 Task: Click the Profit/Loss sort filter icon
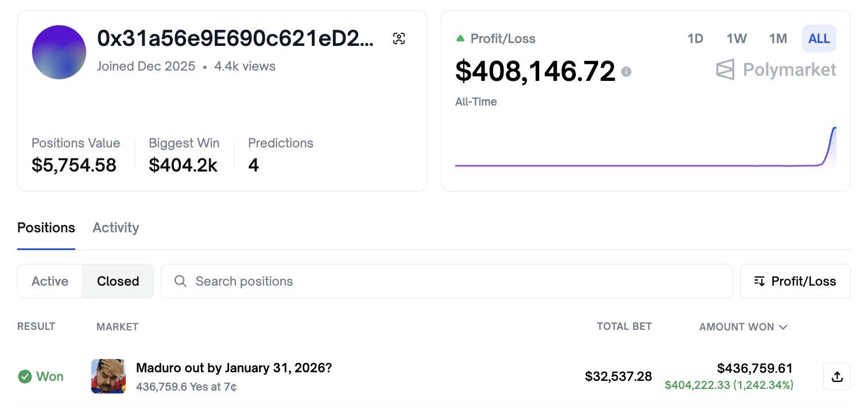coord(759,281)
